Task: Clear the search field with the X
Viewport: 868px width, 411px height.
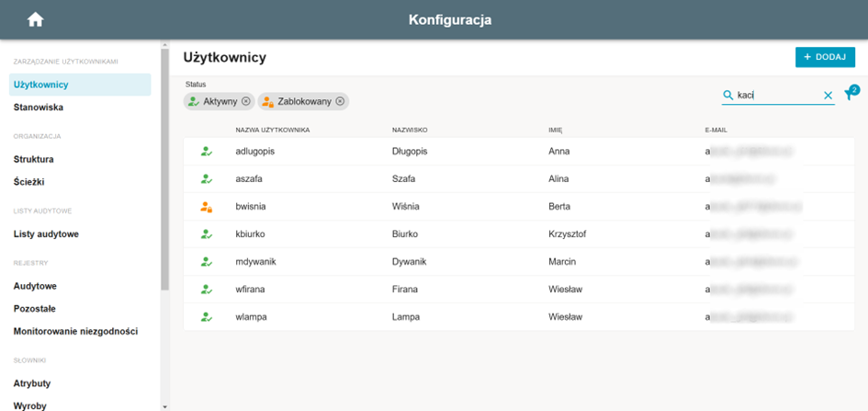Action: click(829, 96)
